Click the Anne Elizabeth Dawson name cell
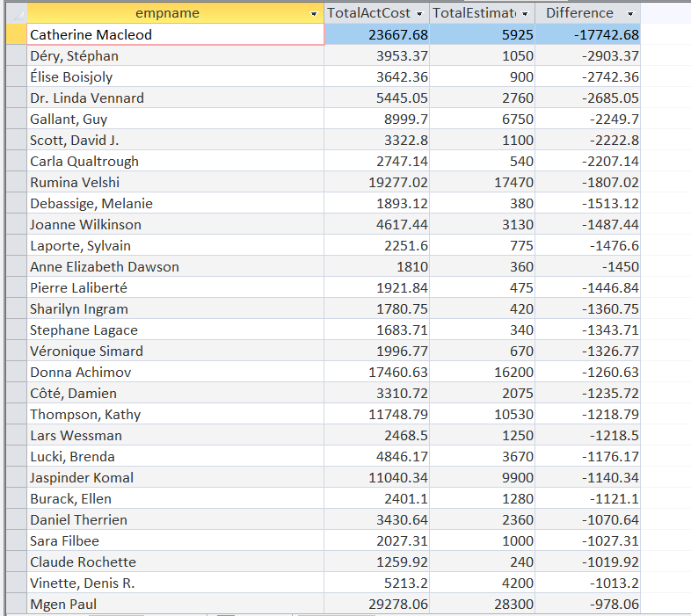Viewport: 691px width, 616px height. pos(176,266)
